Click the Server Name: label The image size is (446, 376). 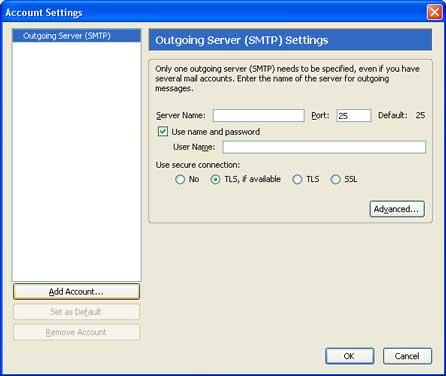point(181,115)
